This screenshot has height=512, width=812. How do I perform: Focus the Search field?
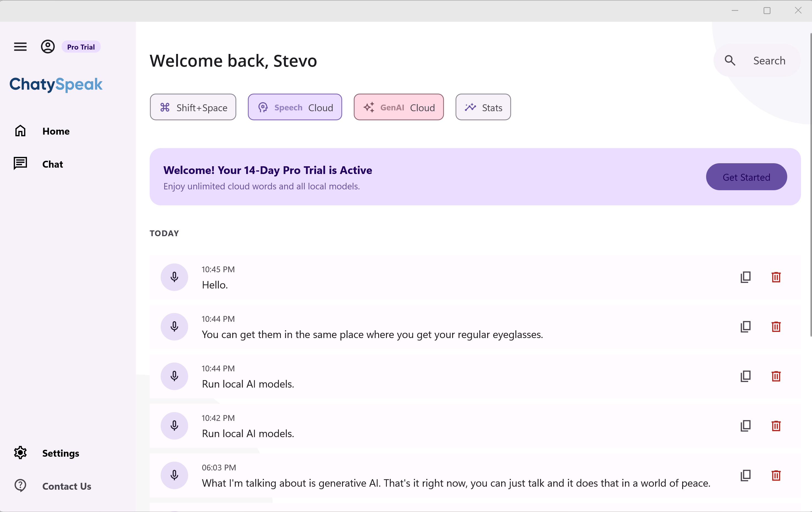(x=757, y=60)
